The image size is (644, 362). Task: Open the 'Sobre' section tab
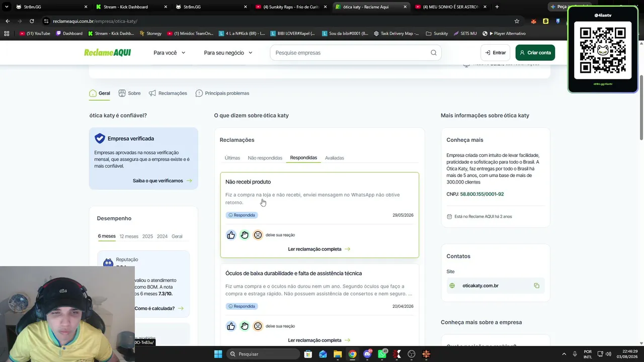[x=129, y=93]
